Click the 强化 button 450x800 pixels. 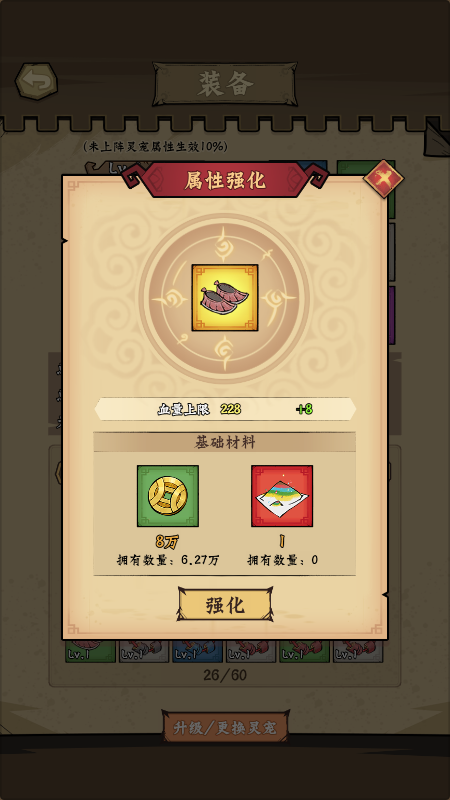[x=225, y=605]
